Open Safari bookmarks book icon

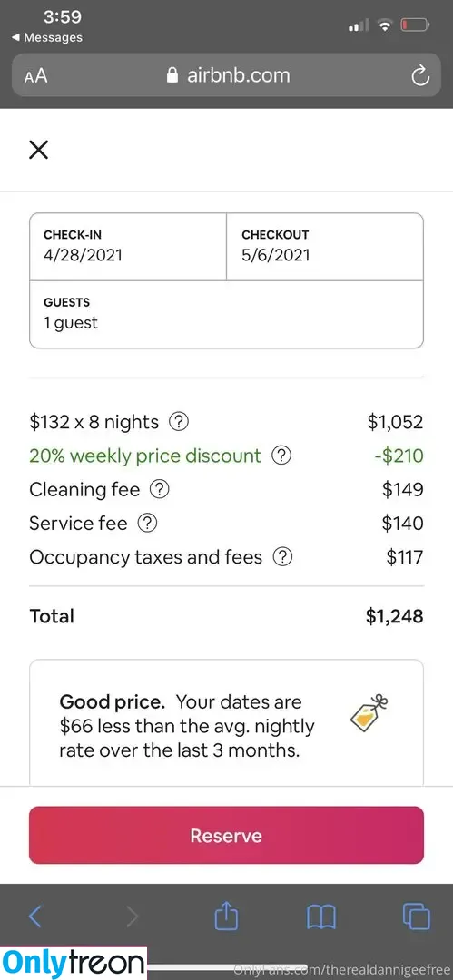pyautogui.click(x=321, y=916)
